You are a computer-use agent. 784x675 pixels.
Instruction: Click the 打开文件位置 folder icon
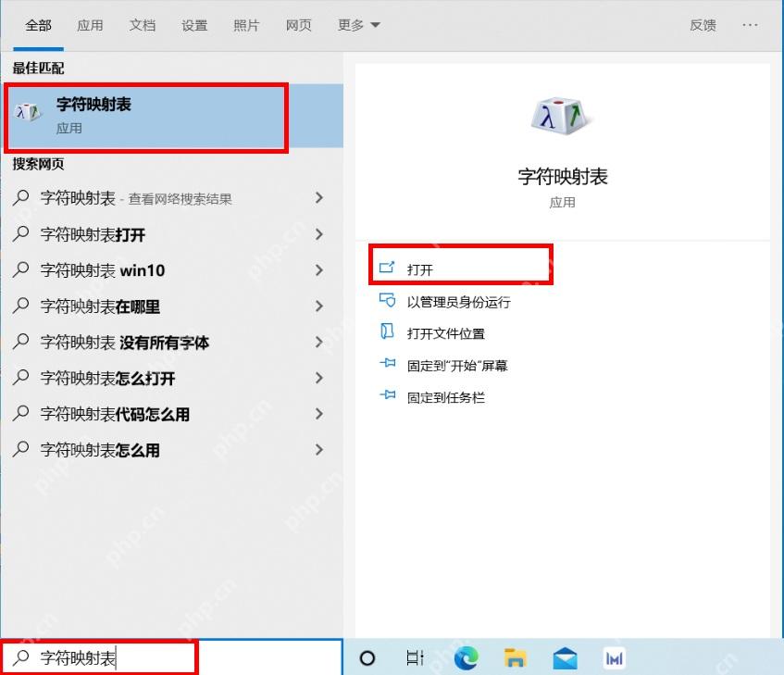[387, 331]
